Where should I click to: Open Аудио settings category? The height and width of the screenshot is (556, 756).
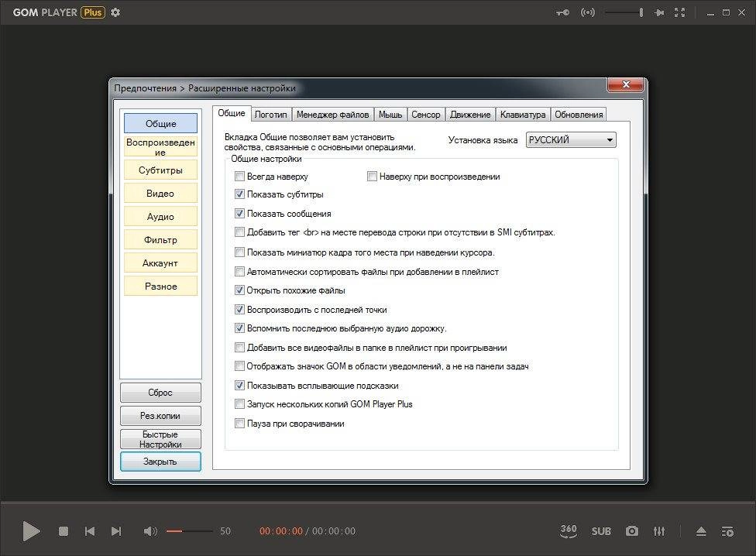(x=160, y=216)
